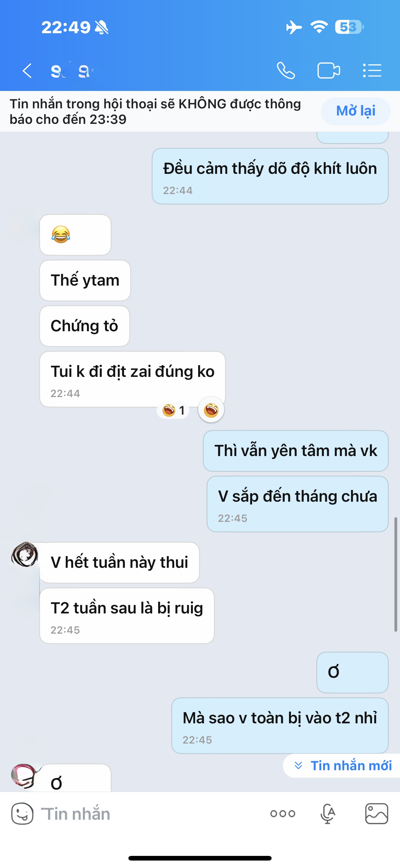Tap the back arrow in header
The height and width of the screenshot is (868, 400).
(27, 71)
